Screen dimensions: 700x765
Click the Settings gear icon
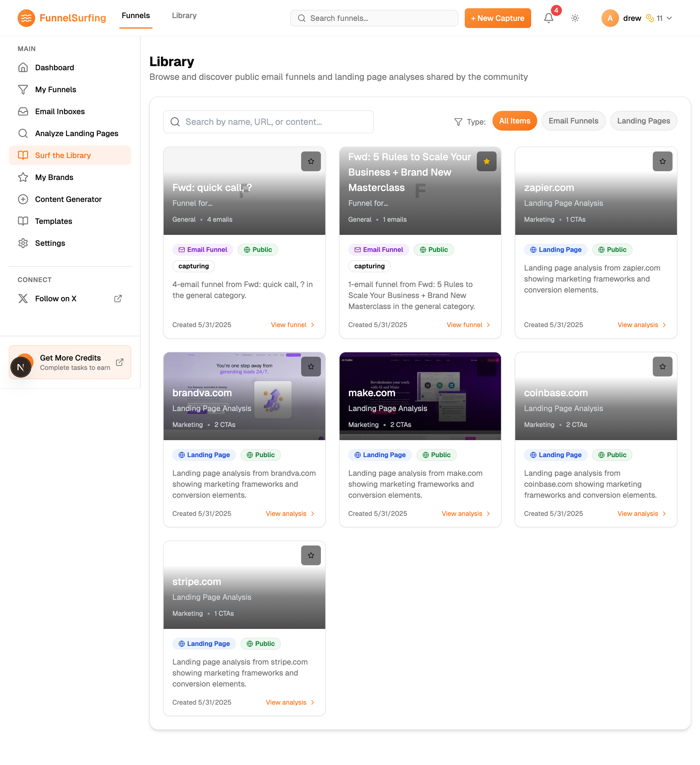click(x=23, y=243)
